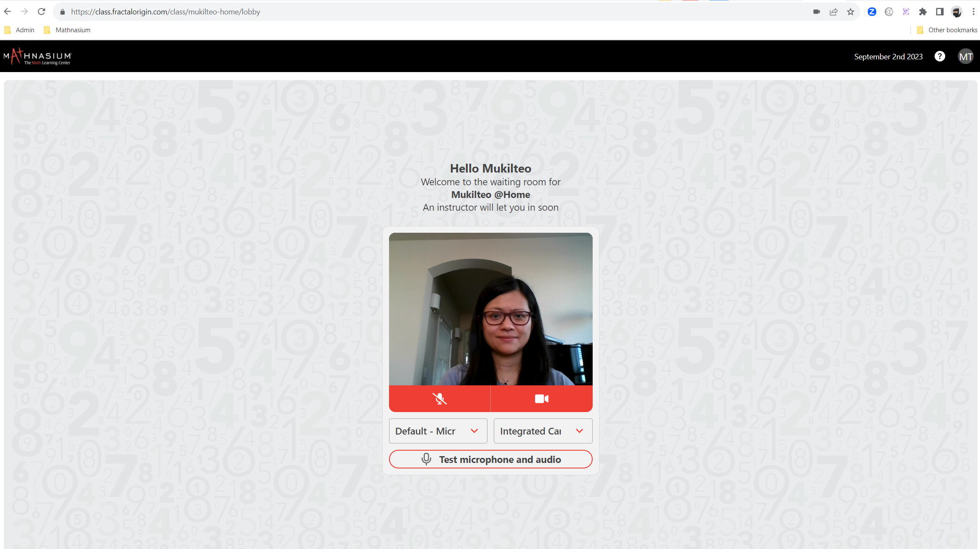The height and width of the screenshot is (549, 980).
Task: Click the Hello Mukilteo heading
Action: [x=491, y=168]
